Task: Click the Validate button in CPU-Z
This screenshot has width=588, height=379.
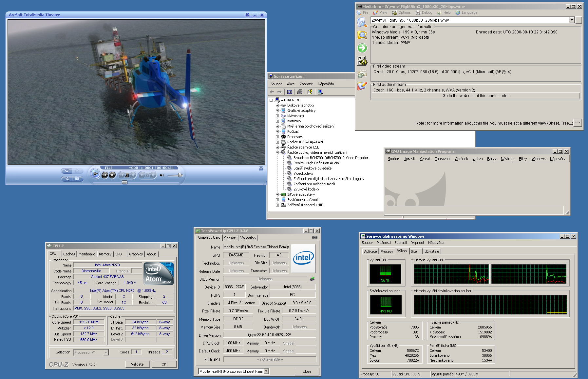Action: (137, 364)
